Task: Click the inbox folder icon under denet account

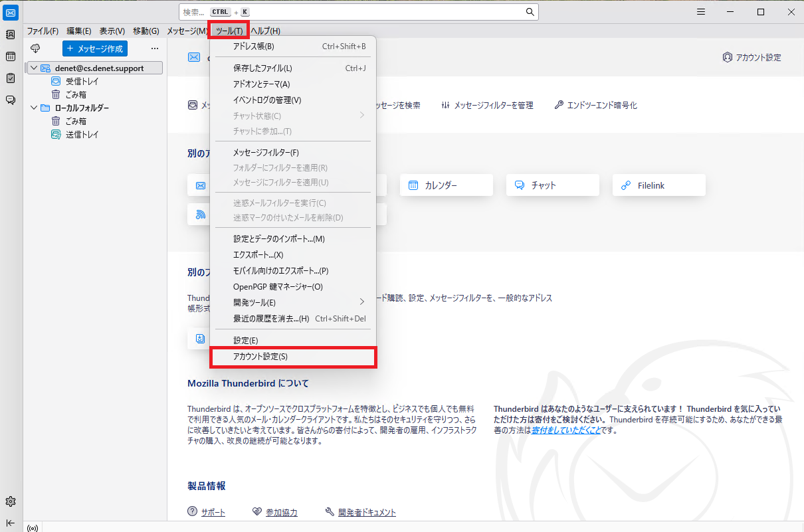Action: (x=56, y=81)
